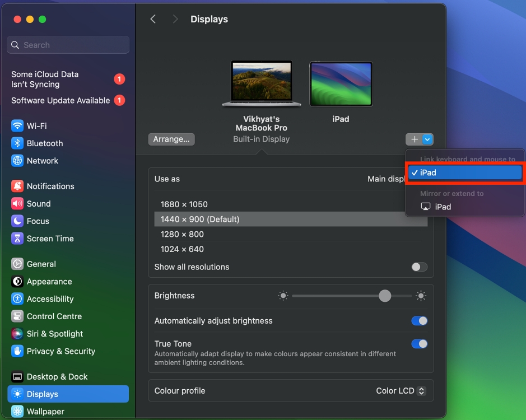The height and width of the screenshot is (420, 526).
Task: Click the magnifying glass search icon
Action: coord(15,45)
